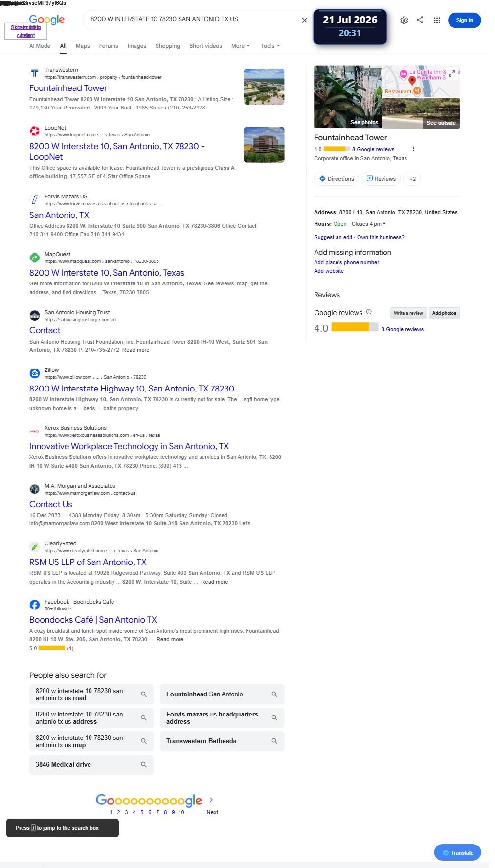
Task: Click the magnifier icon beside 3846 Medical drive
Action: [x=144, y=765]
